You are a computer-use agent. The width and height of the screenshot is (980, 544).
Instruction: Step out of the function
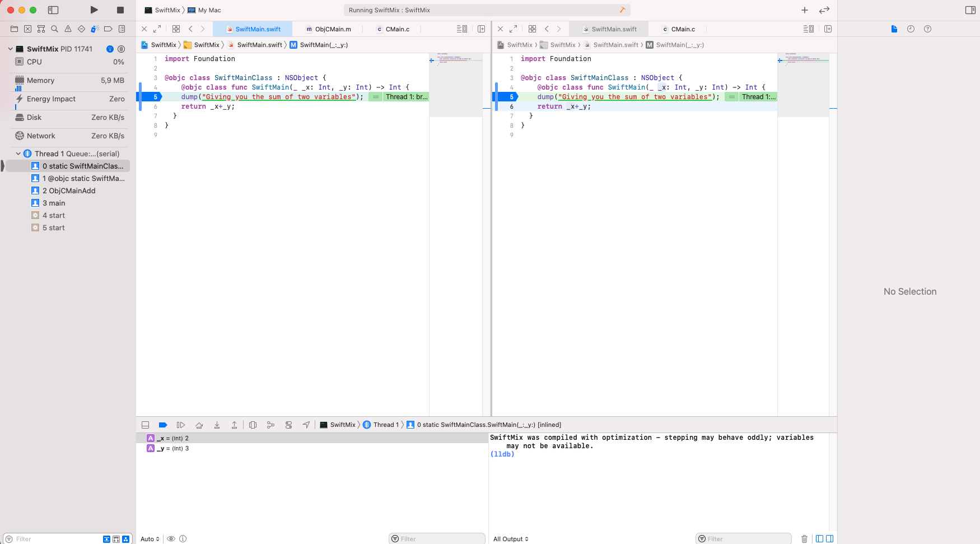point(235,425)
